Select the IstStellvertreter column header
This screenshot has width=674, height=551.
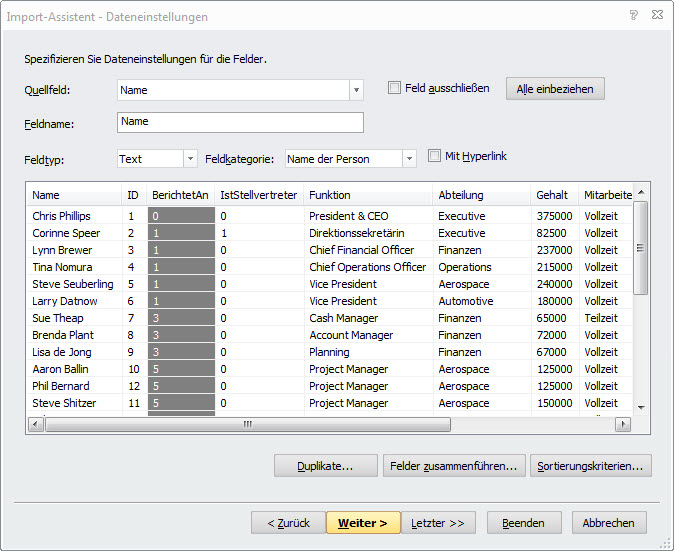point(259,195)
